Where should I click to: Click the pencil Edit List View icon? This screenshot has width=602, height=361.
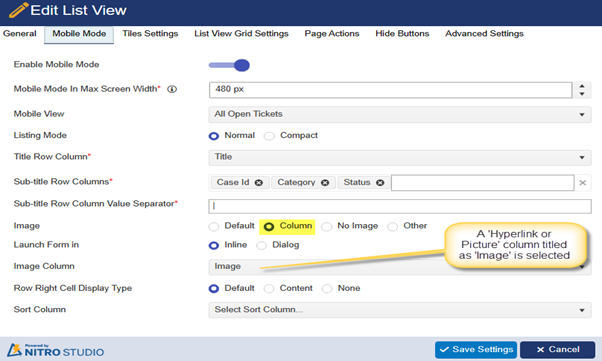coord(18,10)
